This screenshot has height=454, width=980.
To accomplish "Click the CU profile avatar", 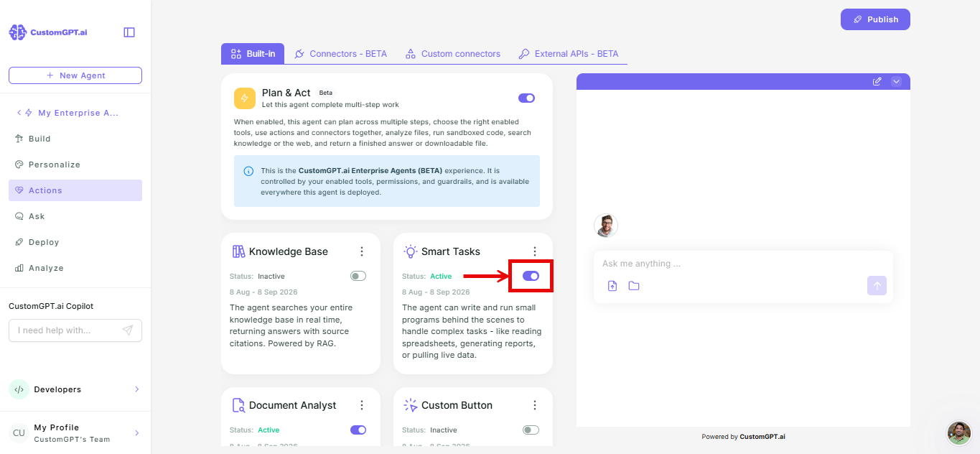I will pos(19,432).
